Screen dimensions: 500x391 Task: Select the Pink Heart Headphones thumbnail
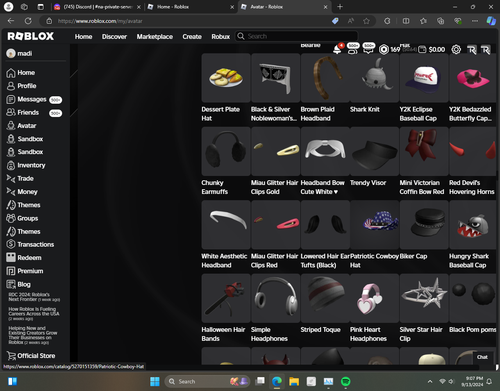click(374, 298)
